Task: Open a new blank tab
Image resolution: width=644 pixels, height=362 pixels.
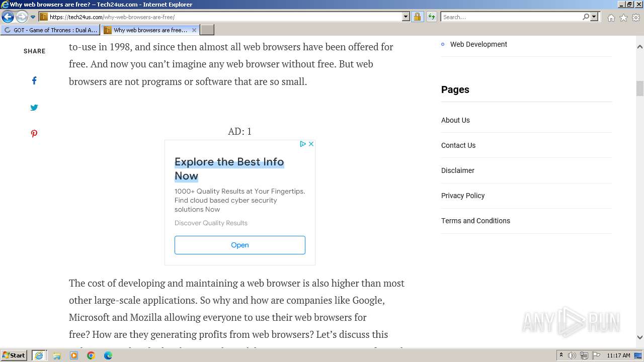Action: click(x=207, y=30)
